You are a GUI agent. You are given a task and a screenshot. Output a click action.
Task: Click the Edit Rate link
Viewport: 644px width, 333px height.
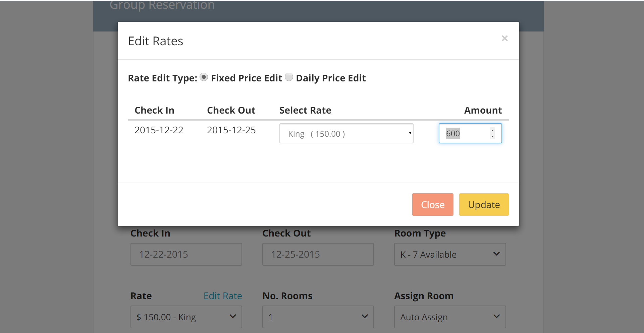point(223,296)
